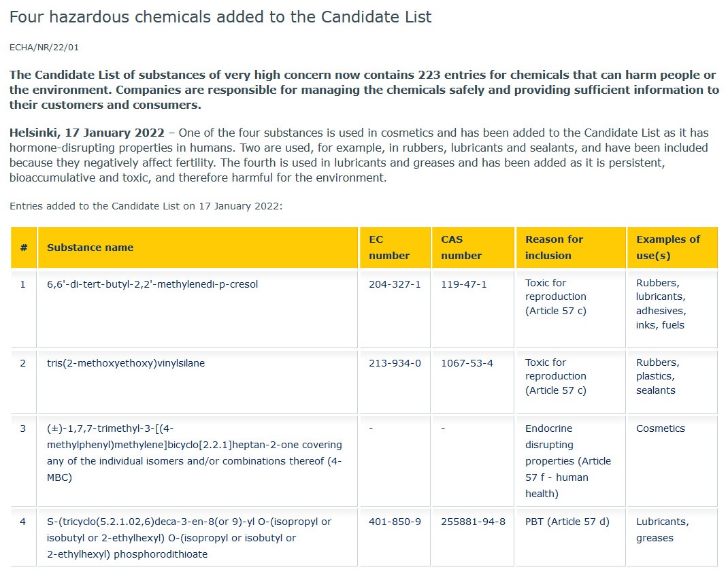The width and height of the screenshot is (728, 576).
Task: Click the 'CAS number' column header
Action: pyautogui.click(x=461, y=248)
